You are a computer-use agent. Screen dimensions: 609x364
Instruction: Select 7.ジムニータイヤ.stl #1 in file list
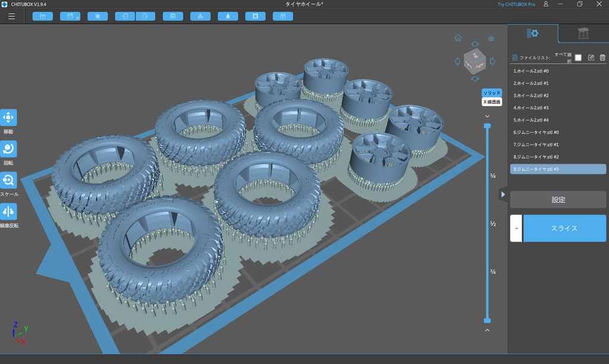click(x=558, y=145)
